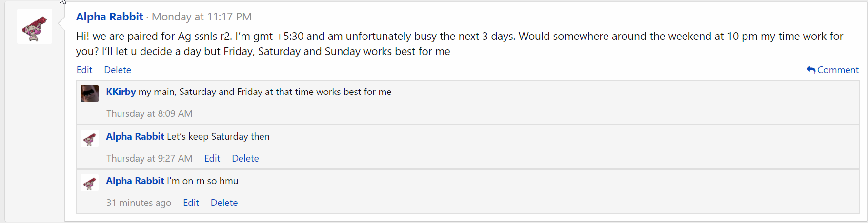Edit the 'Let's keep Saturday then' comment
This screenshot has width=868, height=223.
212,158
